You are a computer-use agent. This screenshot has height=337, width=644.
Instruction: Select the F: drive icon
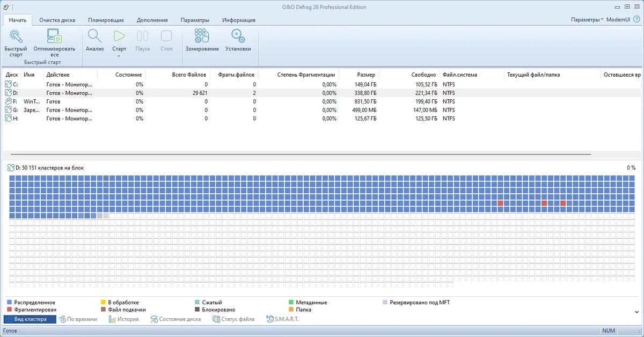(x=8, y=101)
